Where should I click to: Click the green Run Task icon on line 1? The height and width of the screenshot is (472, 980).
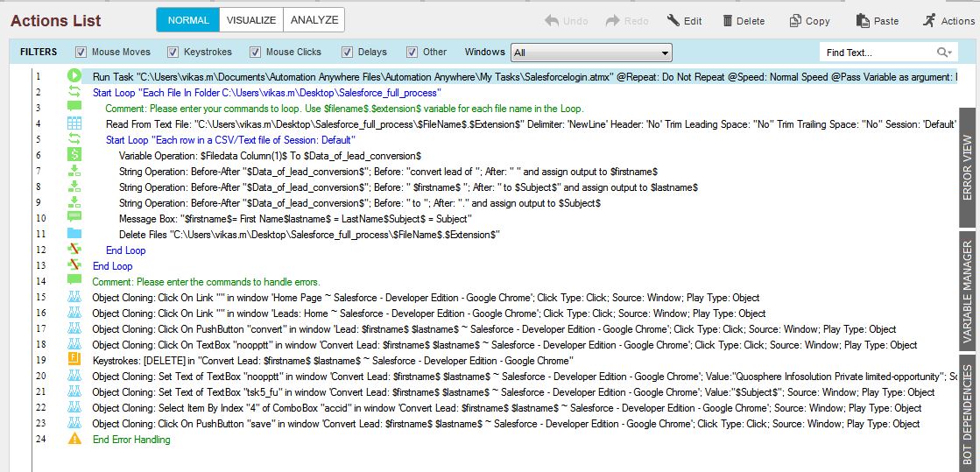(74, 77)
